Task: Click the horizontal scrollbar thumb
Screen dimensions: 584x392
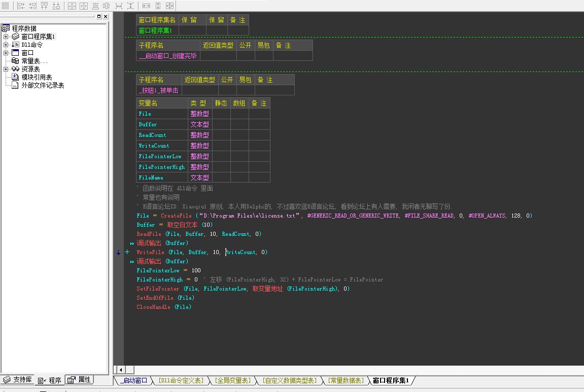Action: coord(130,370)
